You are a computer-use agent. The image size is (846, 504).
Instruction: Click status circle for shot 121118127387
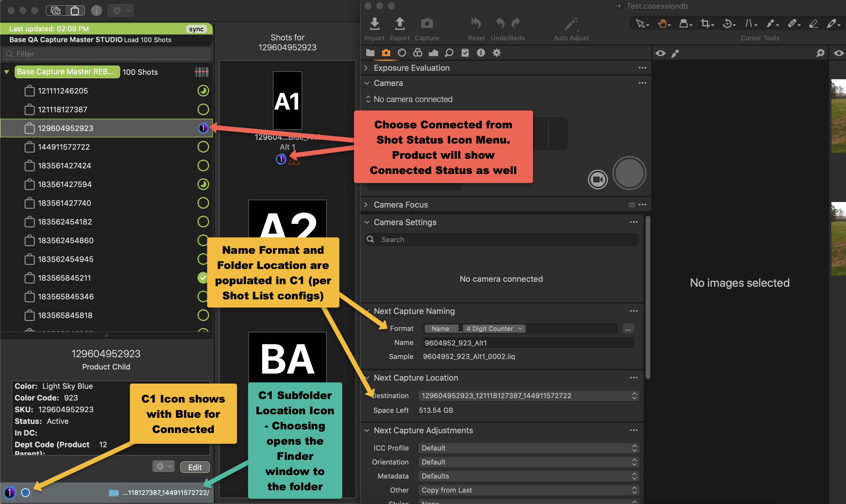(203, 109)
